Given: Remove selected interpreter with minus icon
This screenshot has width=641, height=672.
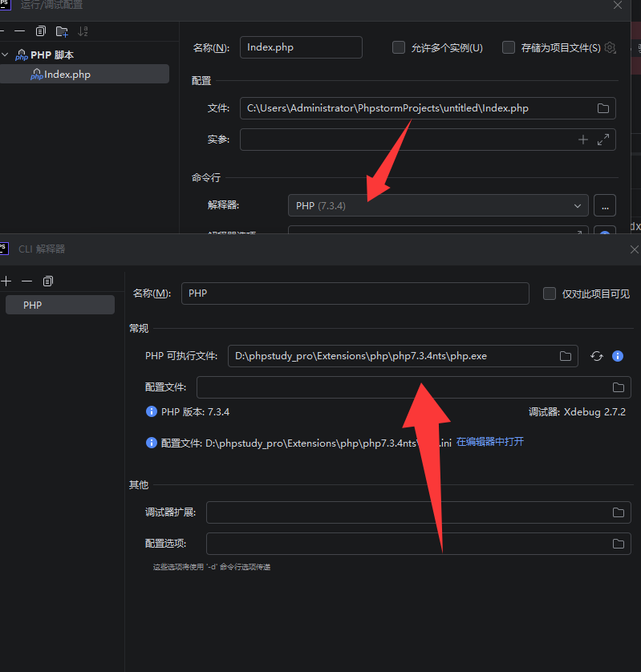Looking at the screenshot, I should 26,281.
